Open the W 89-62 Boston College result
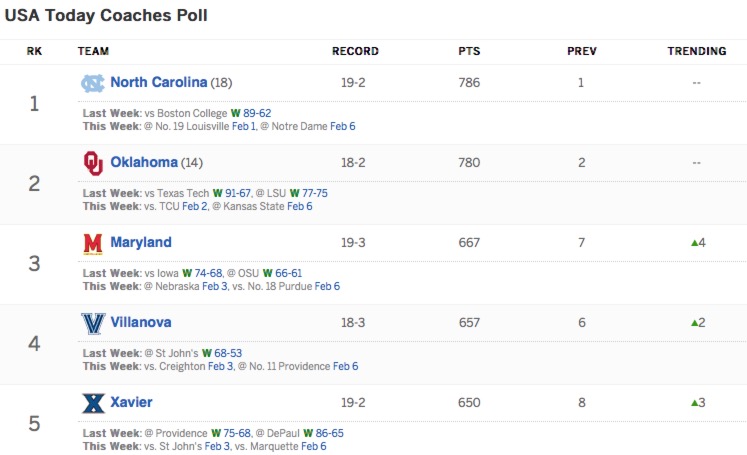747x455 pixels. (x=251, y=113)
